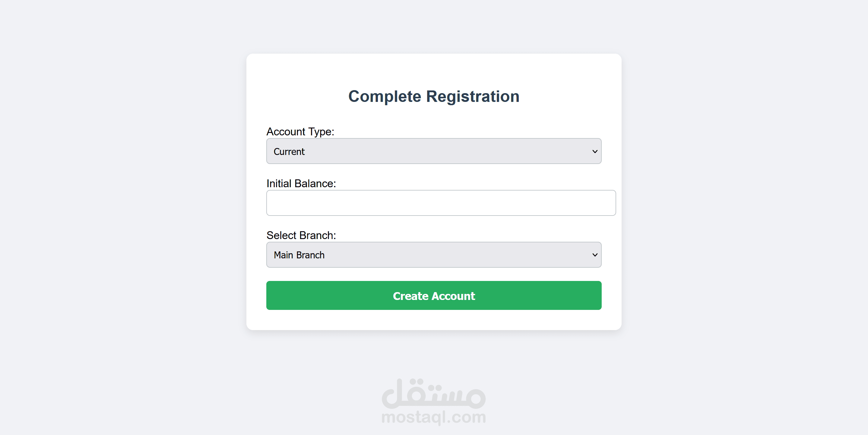868x435 pixels.
Task: Click the Select Branch label
Action: [x=301, y=235]
